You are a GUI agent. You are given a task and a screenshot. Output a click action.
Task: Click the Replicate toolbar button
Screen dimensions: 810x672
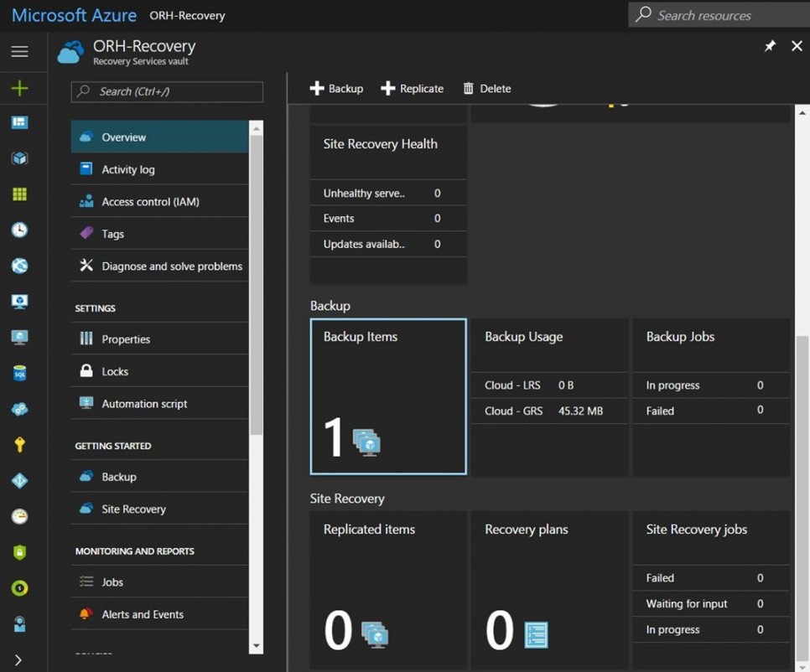pyautogui.click(x=412, y=88)
